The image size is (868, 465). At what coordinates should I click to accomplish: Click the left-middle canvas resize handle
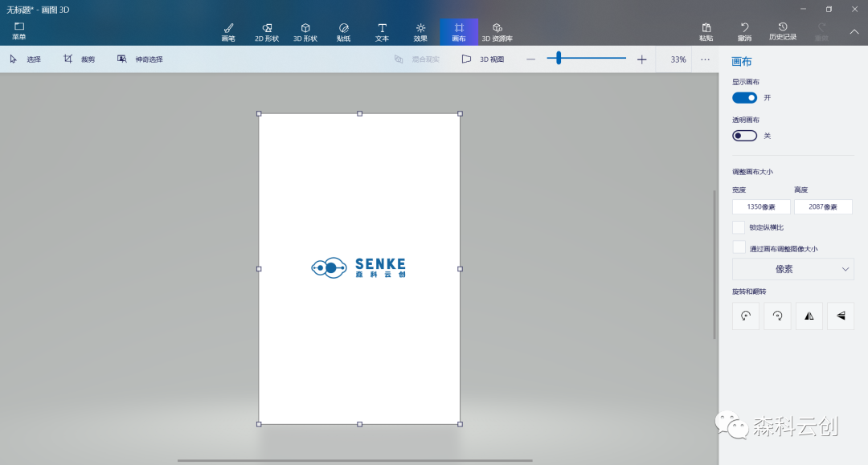[259, 269]
